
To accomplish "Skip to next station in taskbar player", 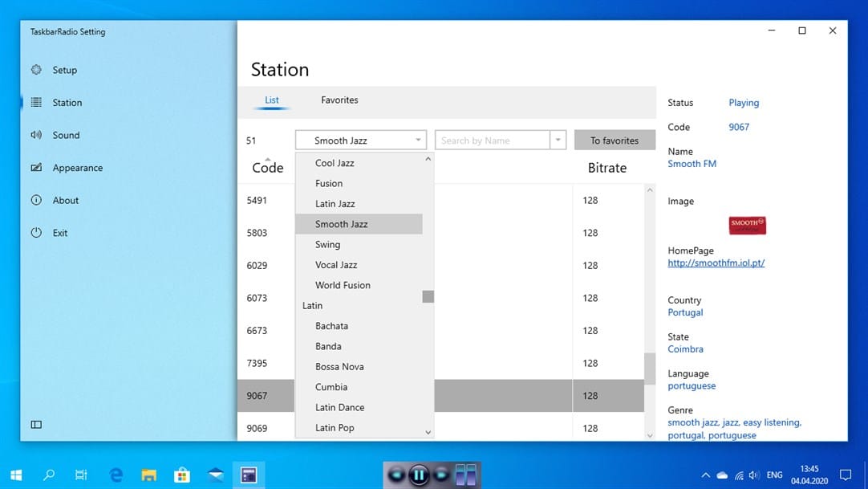I will [440, 474].
